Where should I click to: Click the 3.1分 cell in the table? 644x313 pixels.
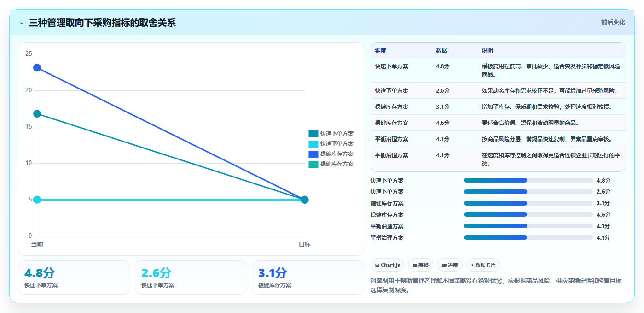coord(442,107)
